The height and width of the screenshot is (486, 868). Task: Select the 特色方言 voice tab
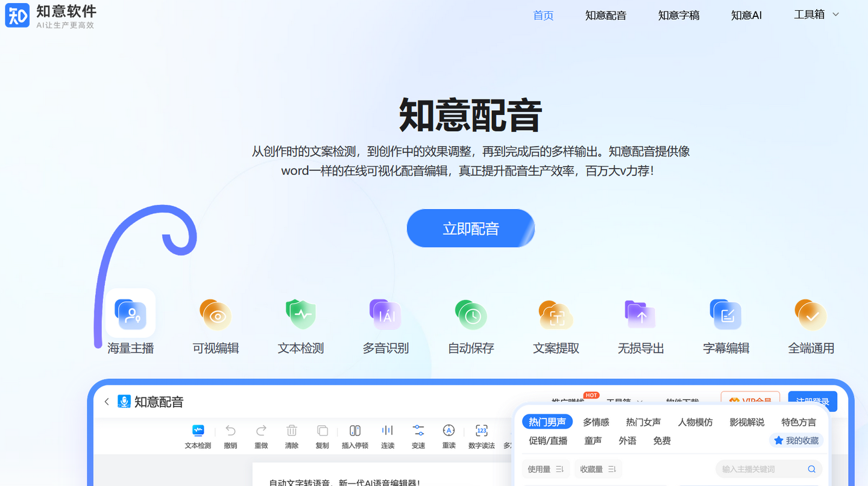(799, 422)
